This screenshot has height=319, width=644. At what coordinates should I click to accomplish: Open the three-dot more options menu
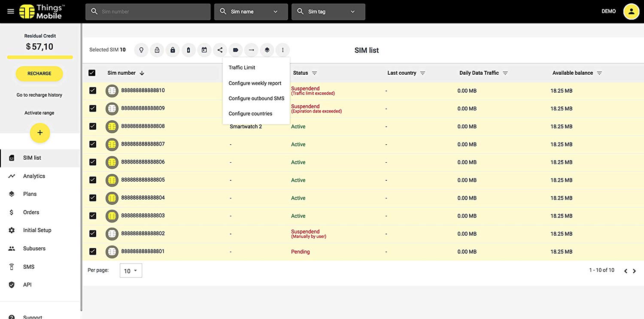pos(283,50)
